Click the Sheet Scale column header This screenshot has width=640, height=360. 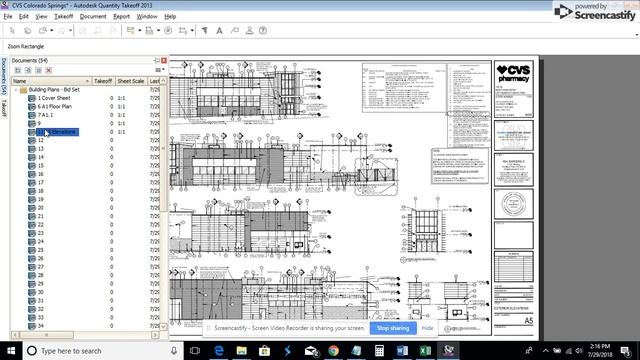tap(131, 81)
